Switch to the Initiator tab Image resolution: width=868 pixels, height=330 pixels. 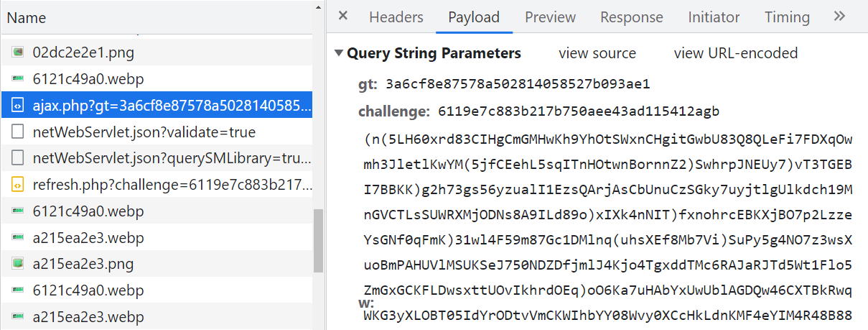click(x=714, y=17)
